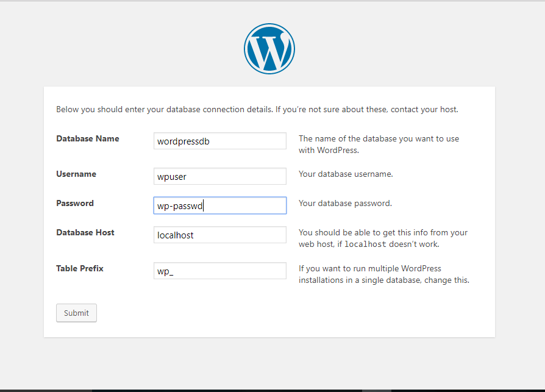Click the "Your database username." description
The image size is (545, 392).
point(346,174)
